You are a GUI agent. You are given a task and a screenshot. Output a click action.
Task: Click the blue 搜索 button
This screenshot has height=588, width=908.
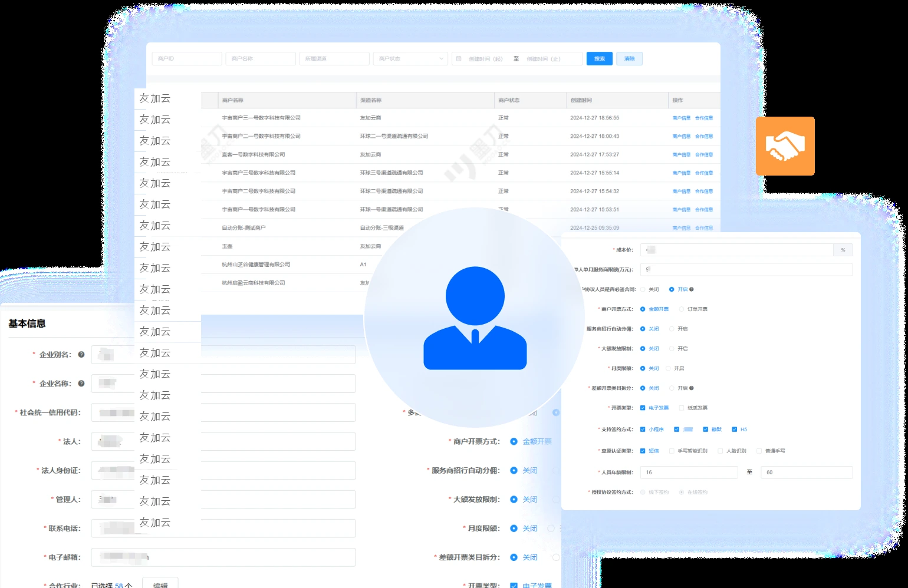600,59
